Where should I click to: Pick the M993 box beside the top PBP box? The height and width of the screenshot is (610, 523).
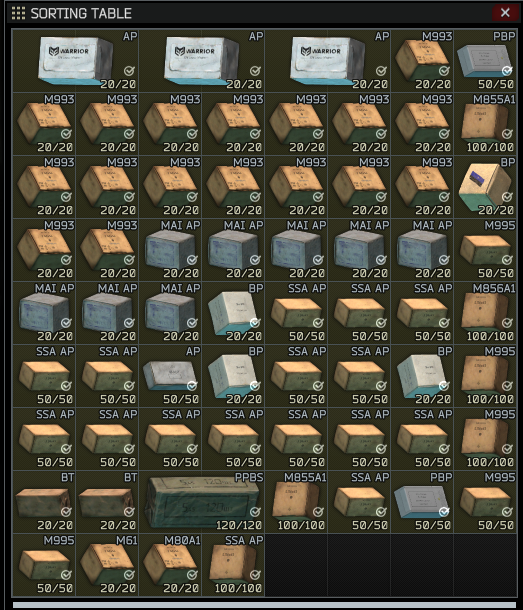[x=422, y=61]
